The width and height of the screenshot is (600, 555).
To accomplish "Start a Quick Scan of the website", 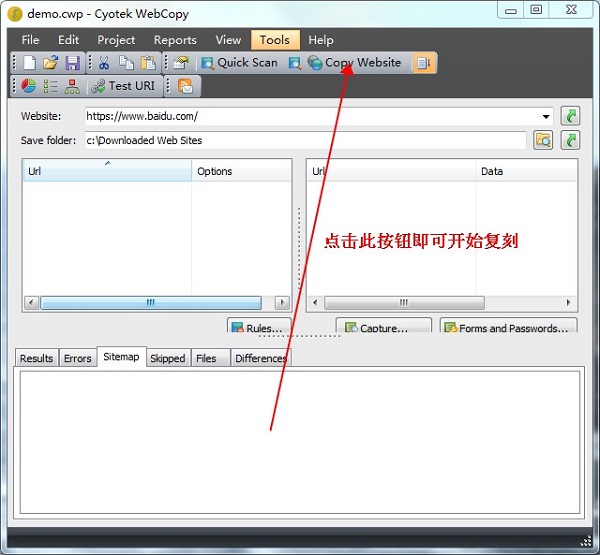I will pos(239,63).
